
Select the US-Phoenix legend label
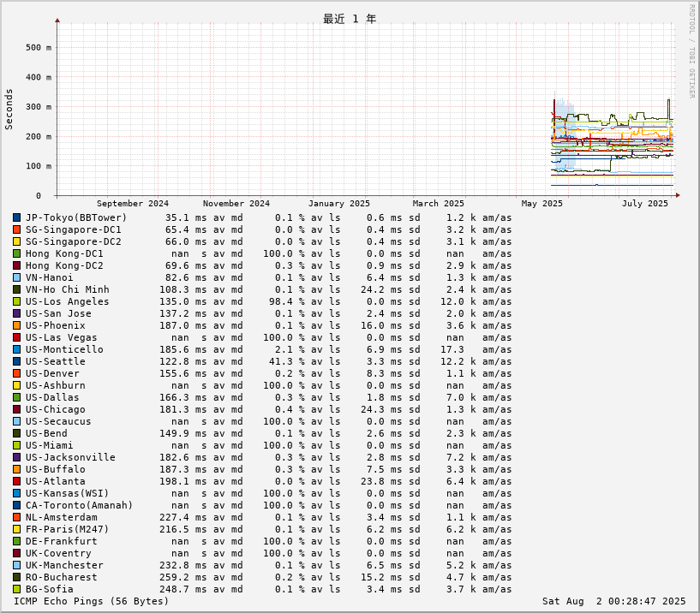(56, 325)
